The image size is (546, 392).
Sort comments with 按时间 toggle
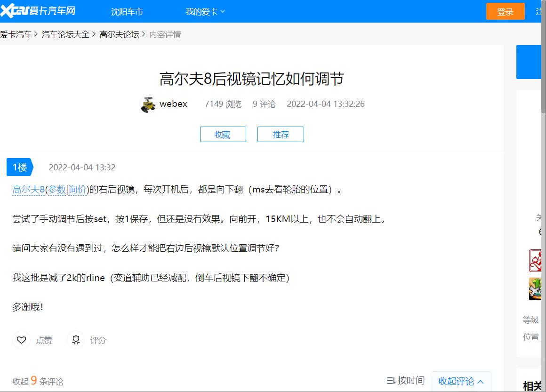pos(406,381)
